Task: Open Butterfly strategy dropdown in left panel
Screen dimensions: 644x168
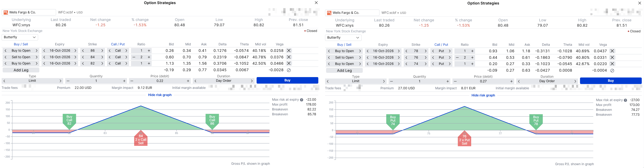Action: pos(20,37)
